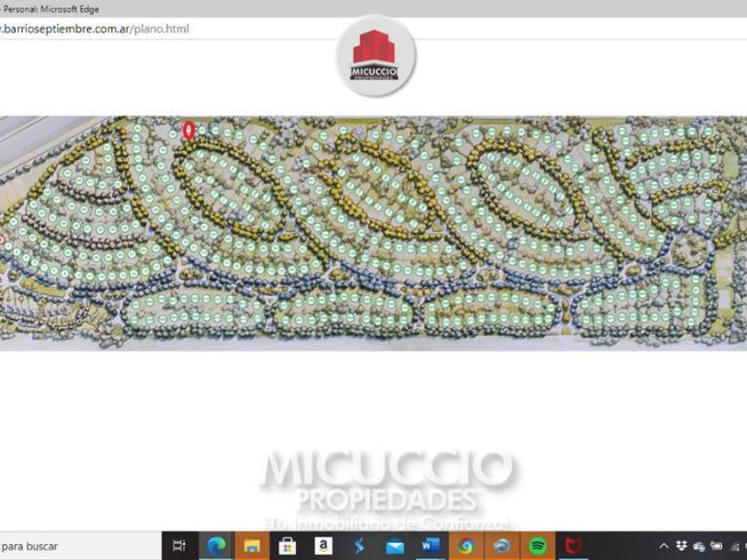The width and height of the screenshot is (747, 560).
Task: Click the Dropbox tray icon
Action: (681, 546)
